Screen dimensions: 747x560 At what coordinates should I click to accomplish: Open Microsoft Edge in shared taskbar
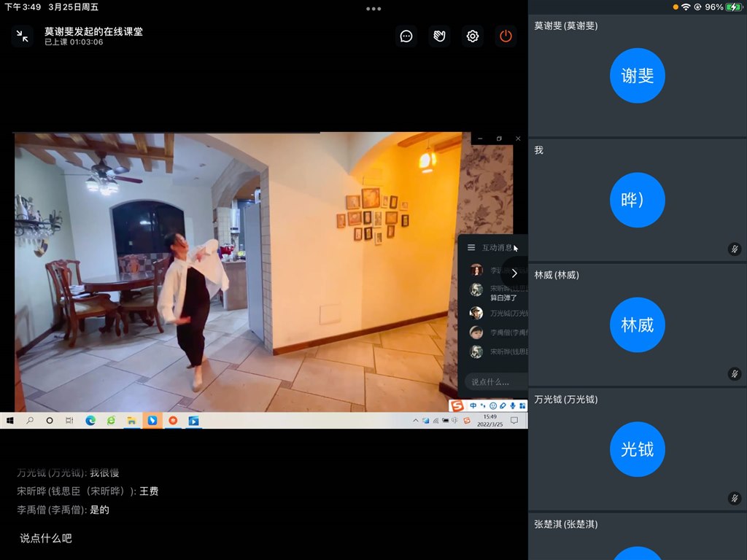[x=90, y=421]
